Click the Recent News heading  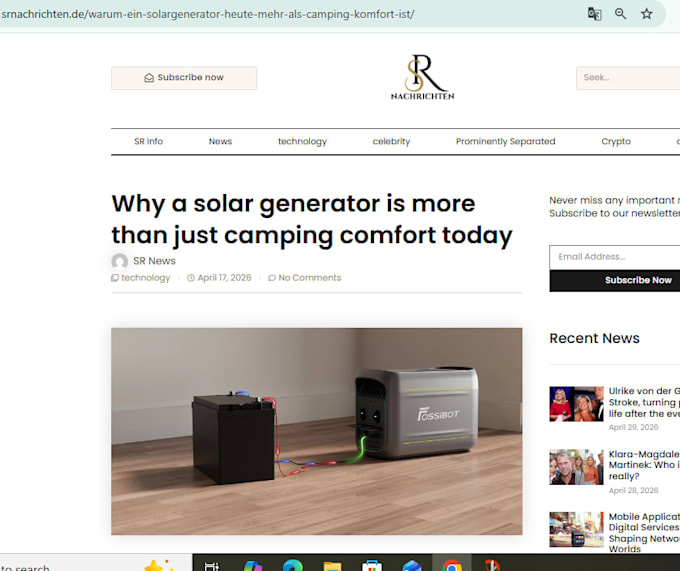click(594, 338)
